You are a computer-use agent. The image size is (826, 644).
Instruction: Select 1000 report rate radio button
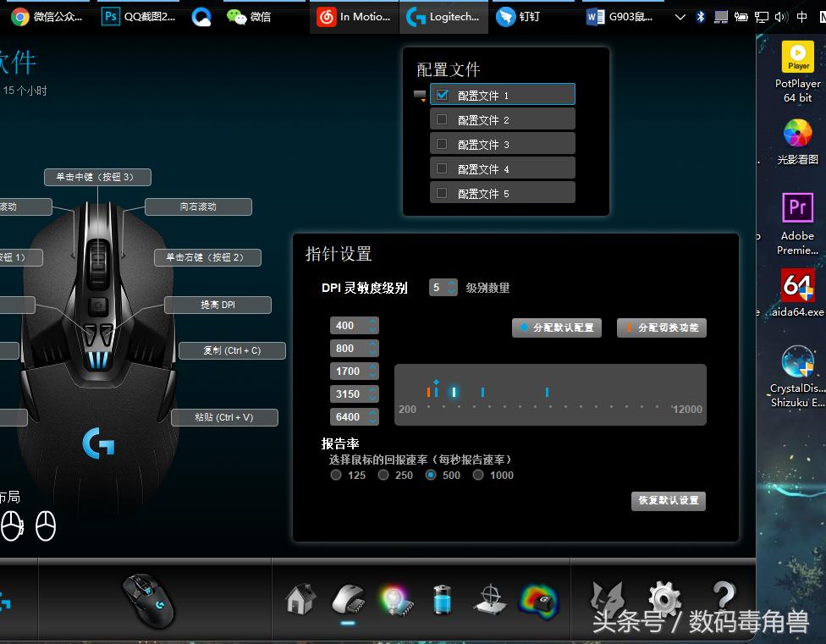click(478, 475)
